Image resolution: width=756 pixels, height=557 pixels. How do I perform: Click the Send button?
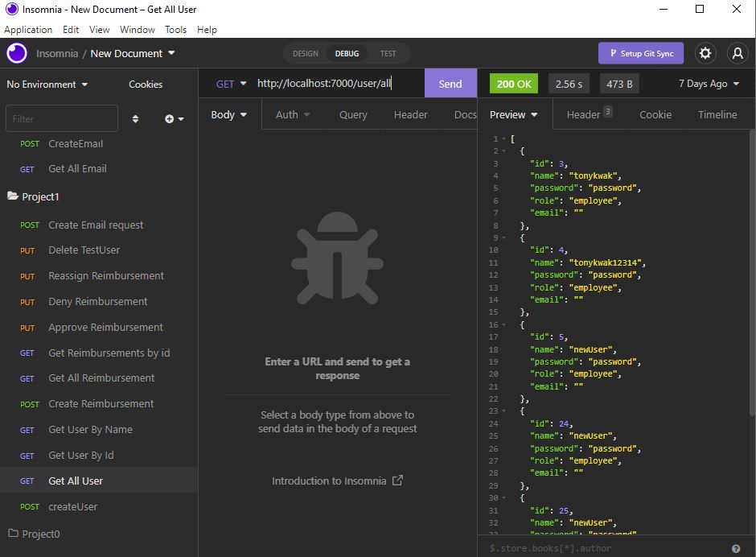[450, 83]
